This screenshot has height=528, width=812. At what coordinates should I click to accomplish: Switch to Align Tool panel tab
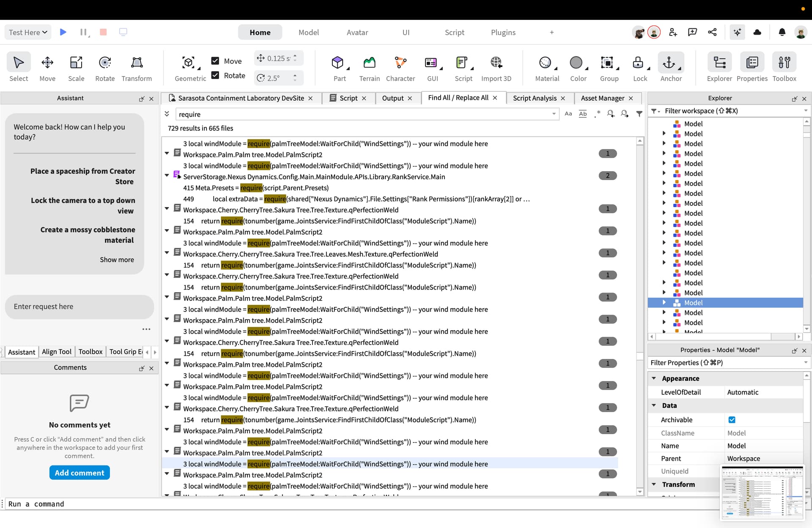click(57, 352)
